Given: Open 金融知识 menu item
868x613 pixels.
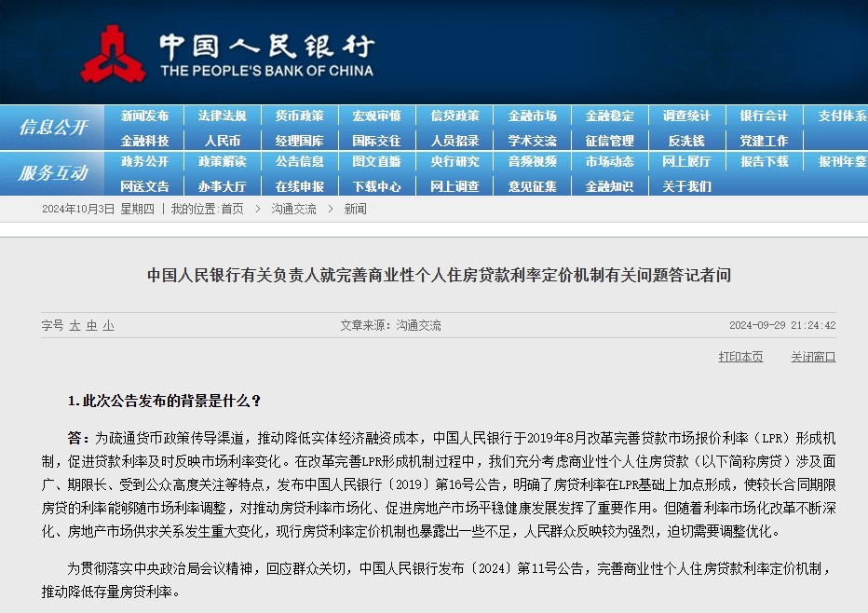Looking at the screenshot, I should tap(609, 186).
